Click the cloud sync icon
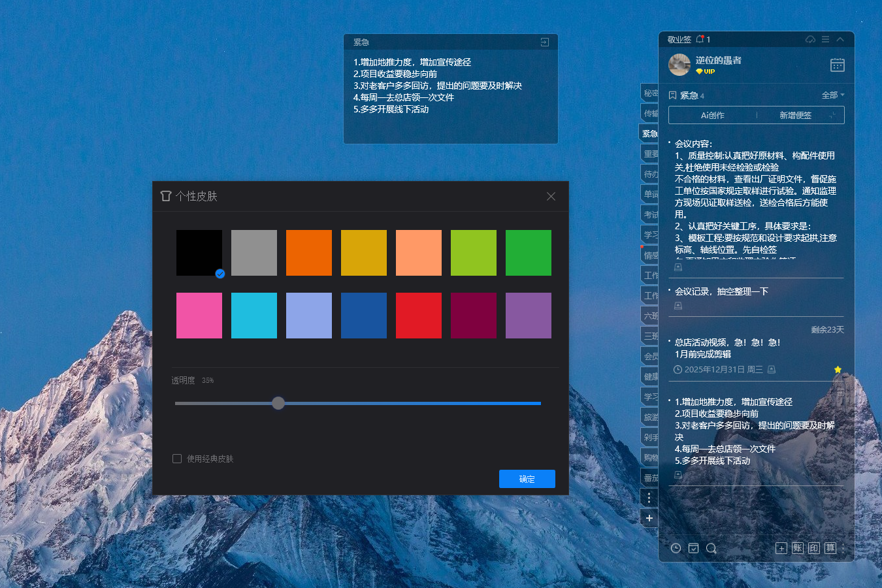 pos(810,39)
